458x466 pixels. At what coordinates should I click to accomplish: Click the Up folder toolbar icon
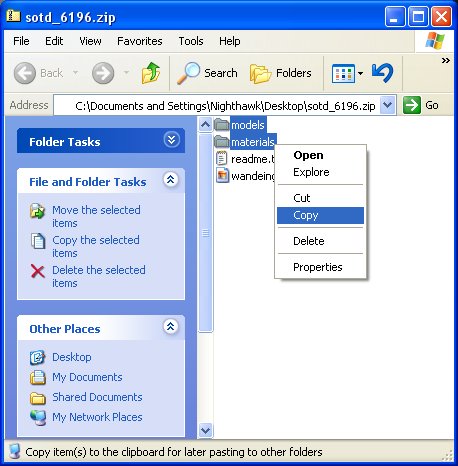pos(151,73)
